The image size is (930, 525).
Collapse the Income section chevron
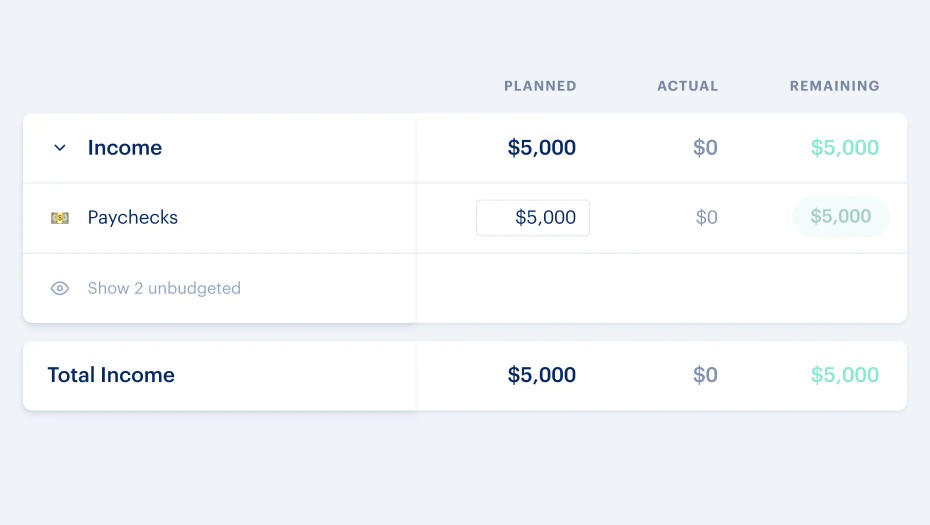coord(60,148)
